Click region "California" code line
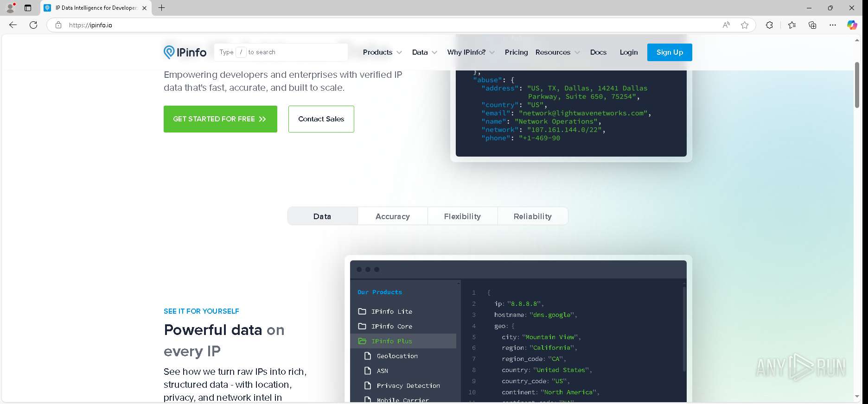 (x=539, y=348)
